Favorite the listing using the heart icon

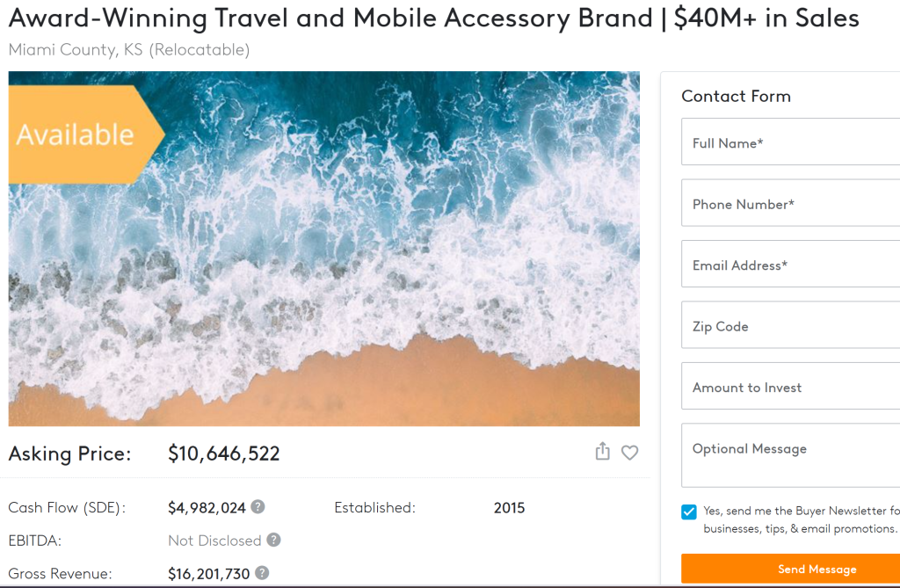click(629, 452)
